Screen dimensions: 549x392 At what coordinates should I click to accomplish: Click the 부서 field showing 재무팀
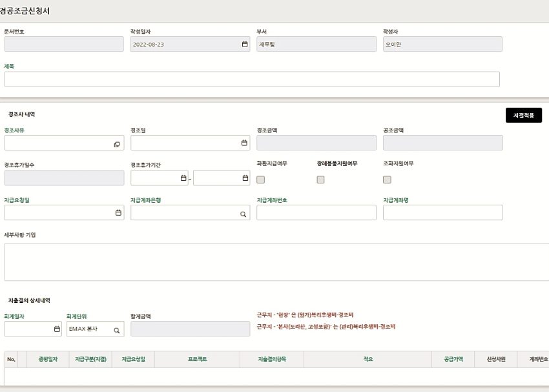point(316,44)
